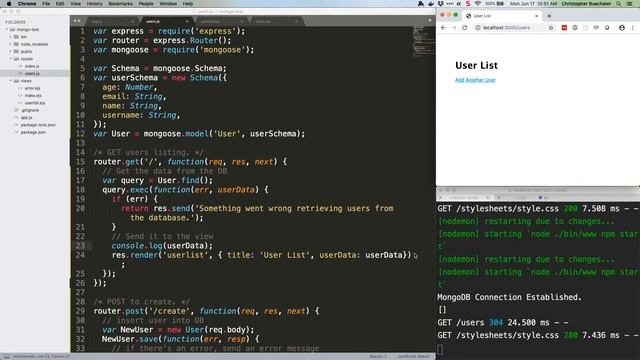
Task: Open the Chrome three-dot menu
Action: 633,28
